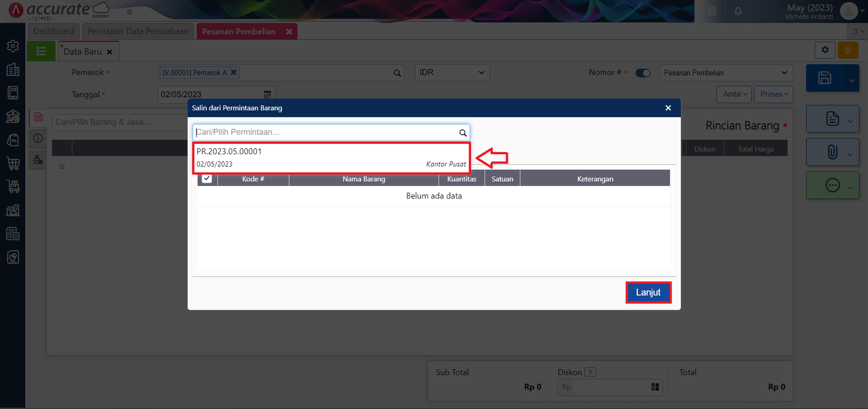Open the Pesanan Pembelian numbering dropdown
The image size is (868, 409).
(x=725, y=73)
